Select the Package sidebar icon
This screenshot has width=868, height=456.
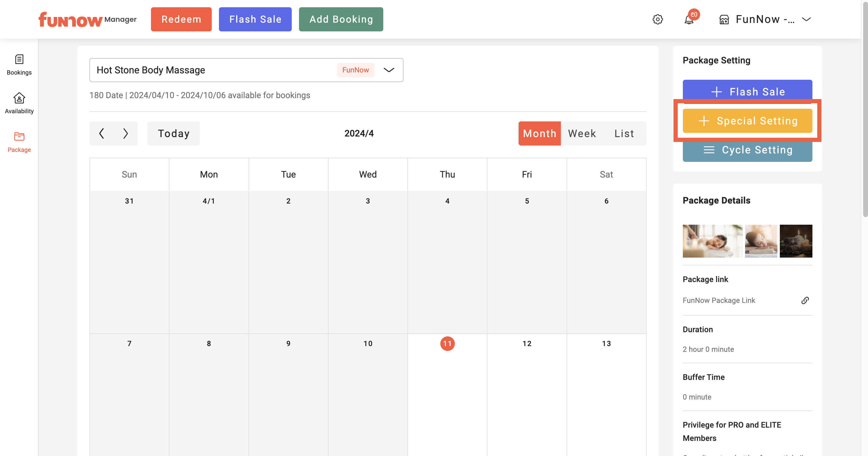click(19, 142)
